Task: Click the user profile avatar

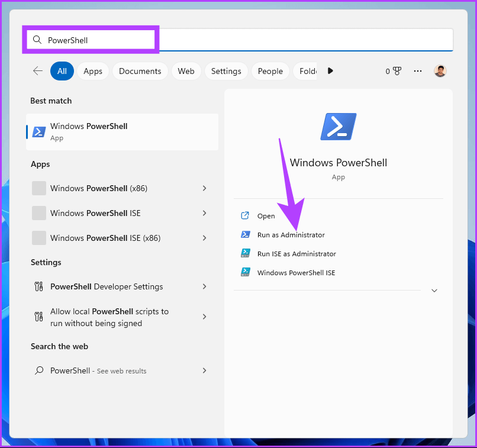Action: tap(440, 71)
